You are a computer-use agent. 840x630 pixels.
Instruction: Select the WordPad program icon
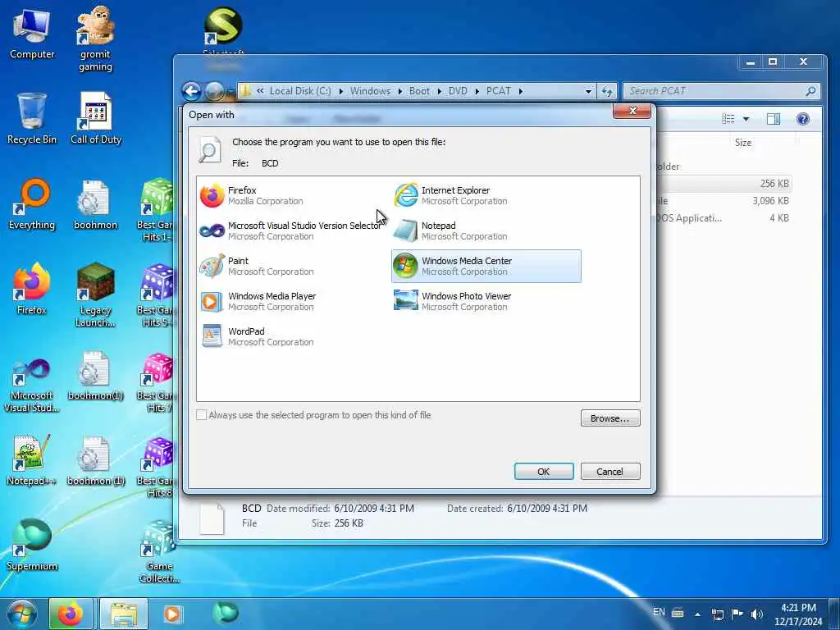(x=212, y=336)
